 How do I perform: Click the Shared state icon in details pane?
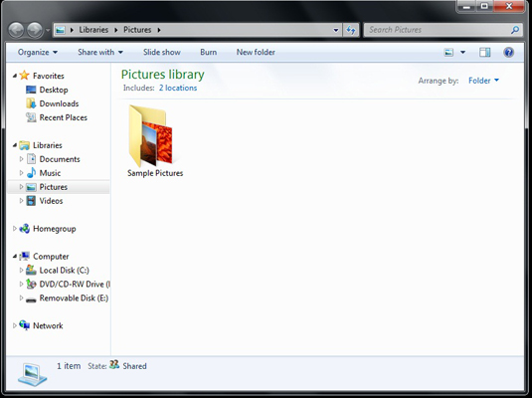click(114, 365)
